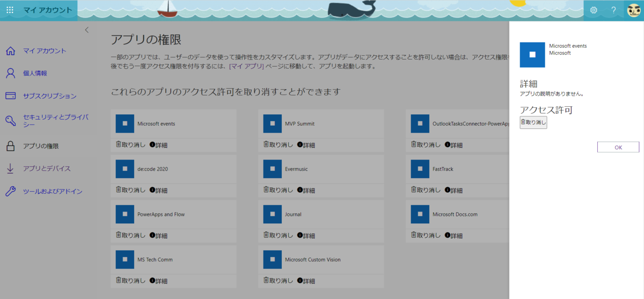Revoke access for Journal
Screen dimensions: 644x299
pyautogui.click(x=278, y=235)
